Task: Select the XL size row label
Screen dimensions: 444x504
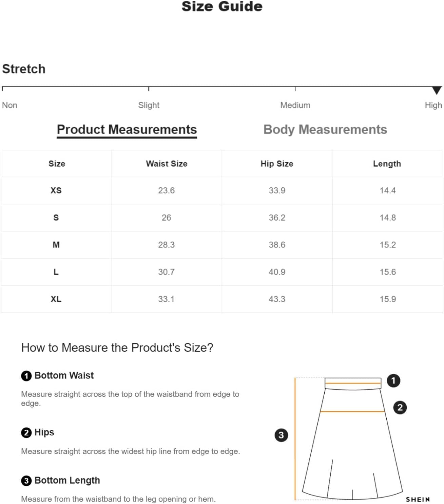Action: click(56, 299)
